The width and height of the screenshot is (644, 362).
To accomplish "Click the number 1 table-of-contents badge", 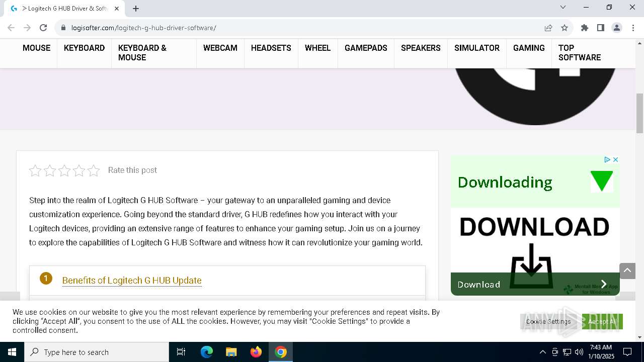I will pos(46,278).
